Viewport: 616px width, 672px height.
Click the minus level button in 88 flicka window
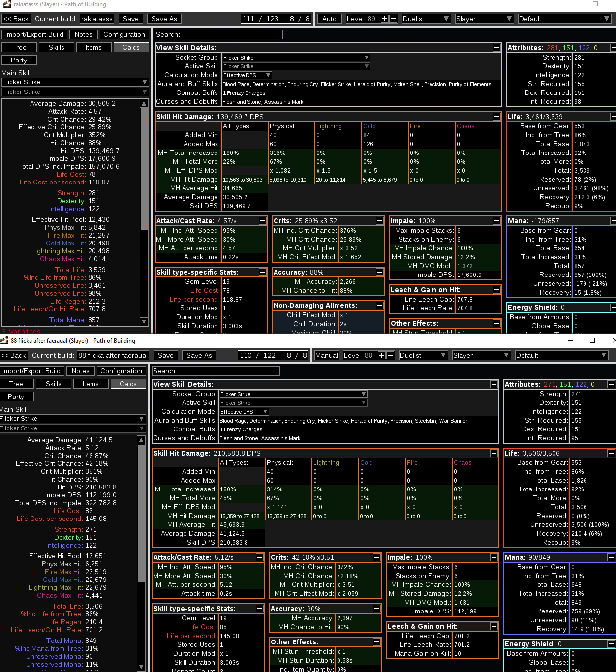click(x=390, y=355)
